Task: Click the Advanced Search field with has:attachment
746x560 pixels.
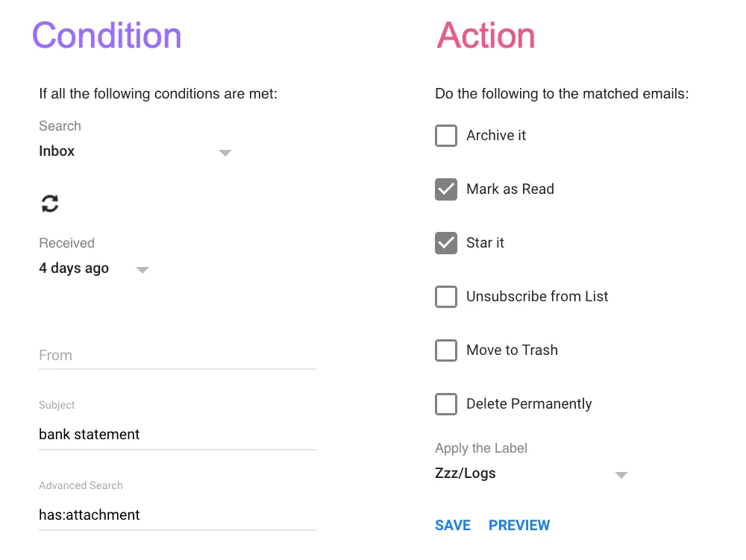Action: [x=177, y=515]
